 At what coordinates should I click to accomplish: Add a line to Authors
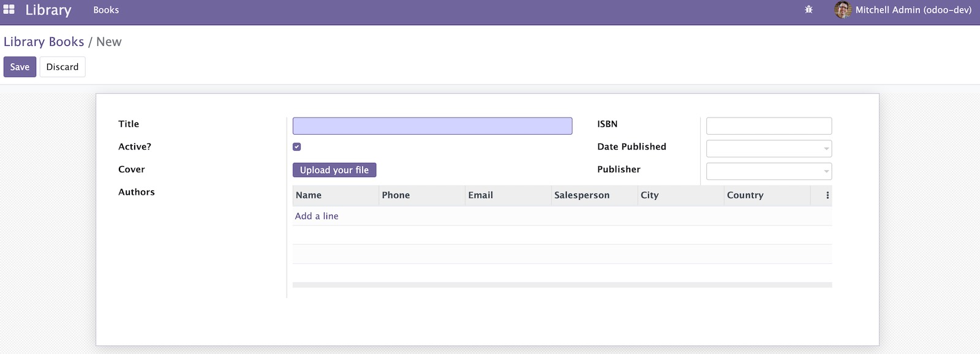pos(317,216)
